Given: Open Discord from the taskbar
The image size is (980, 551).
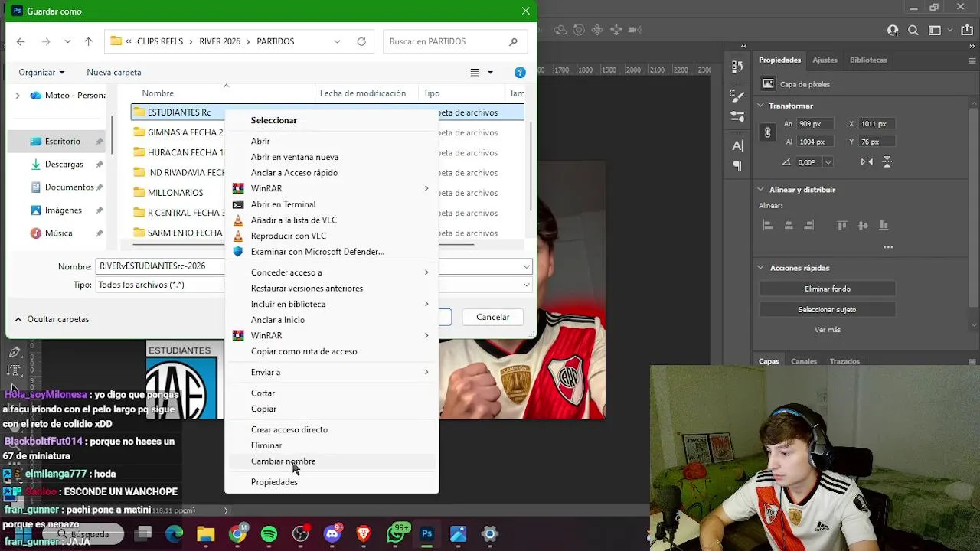Looking at the screenshot, I should [x=332, y=533].
